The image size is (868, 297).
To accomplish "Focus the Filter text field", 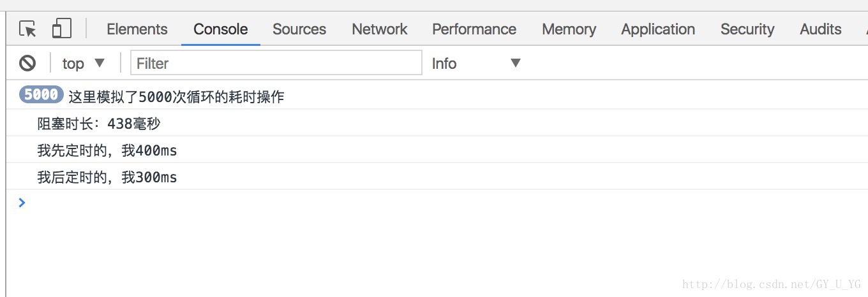I will pyautogui.click(x=276, y=63).
